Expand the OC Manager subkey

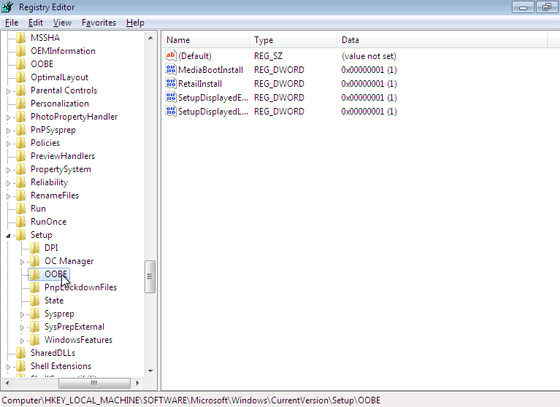pos(22,262)
